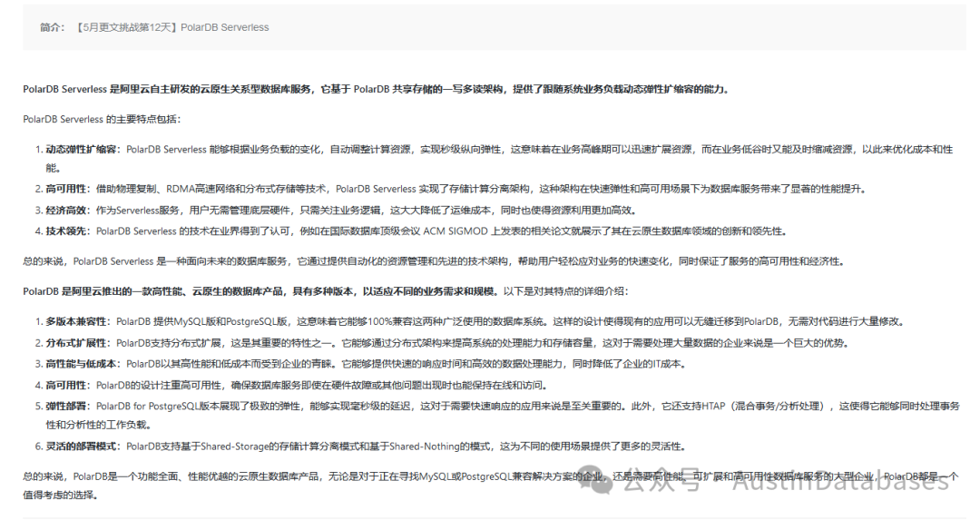Select the bold heading 灵活的部署模式

[x=82, y=446]
